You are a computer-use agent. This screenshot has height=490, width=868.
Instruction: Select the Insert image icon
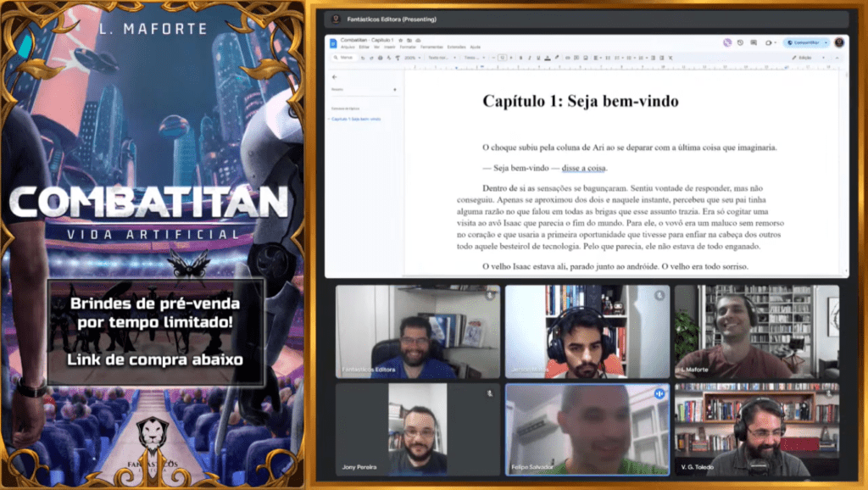click(585, 58)
